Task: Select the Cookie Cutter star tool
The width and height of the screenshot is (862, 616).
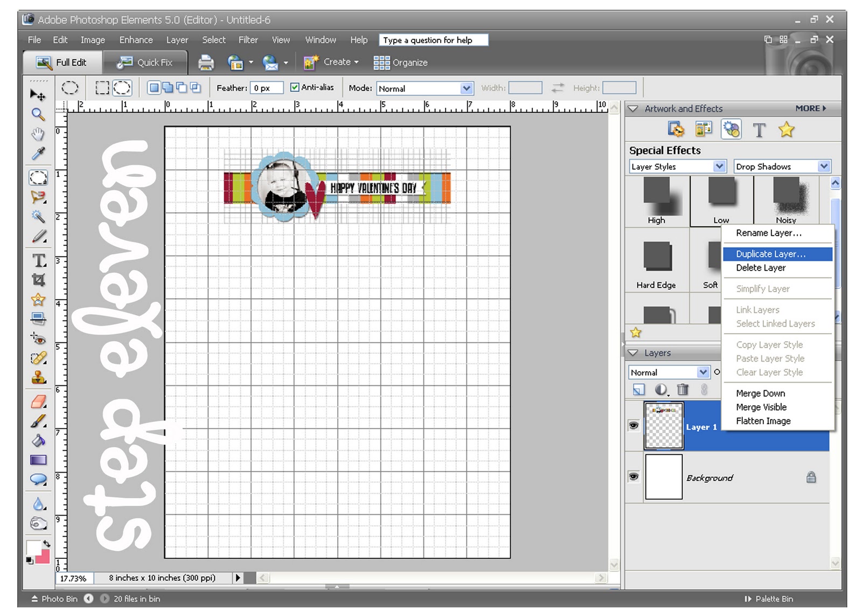Action: (x=38, y=299)
